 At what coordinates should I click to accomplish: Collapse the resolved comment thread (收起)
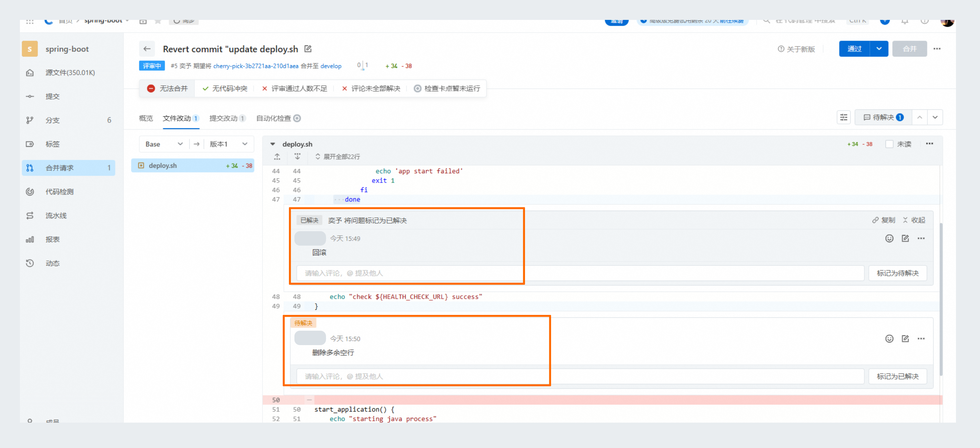click(914, 220)
